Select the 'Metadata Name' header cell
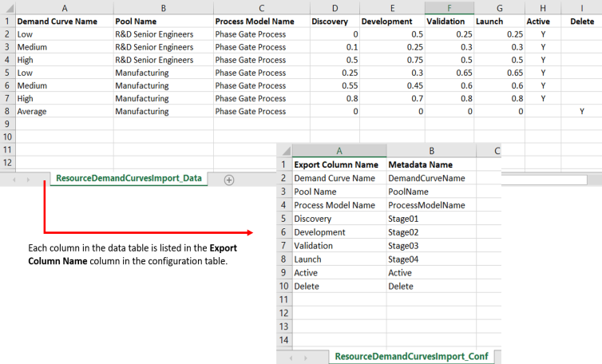602x364 pixels. click(431, 164)
